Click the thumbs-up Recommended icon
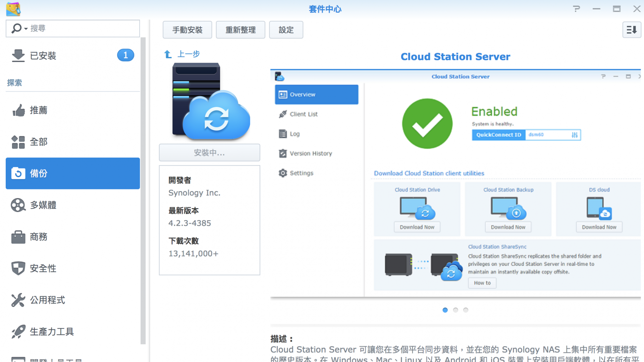Viewport: 644px width, 362px height. pyautogui.click(x=18, y=110)
